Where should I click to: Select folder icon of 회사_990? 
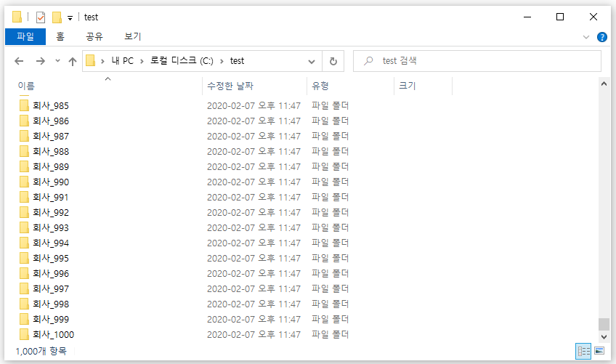[24, 182]
